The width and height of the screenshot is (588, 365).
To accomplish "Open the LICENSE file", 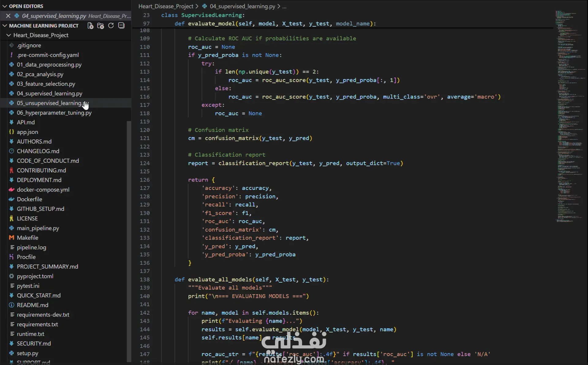I will (x=27, y=219).
